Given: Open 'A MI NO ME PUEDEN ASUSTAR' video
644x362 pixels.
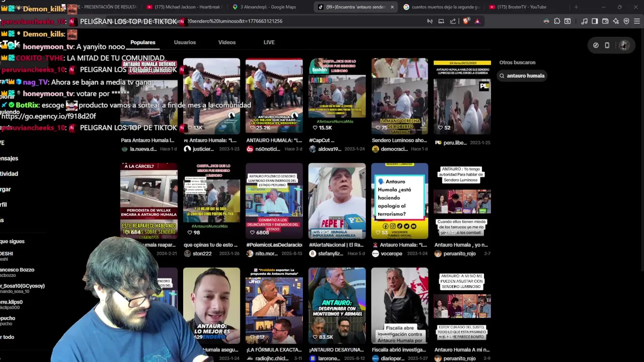Looking at the screenshot, I should click(462, 305).
